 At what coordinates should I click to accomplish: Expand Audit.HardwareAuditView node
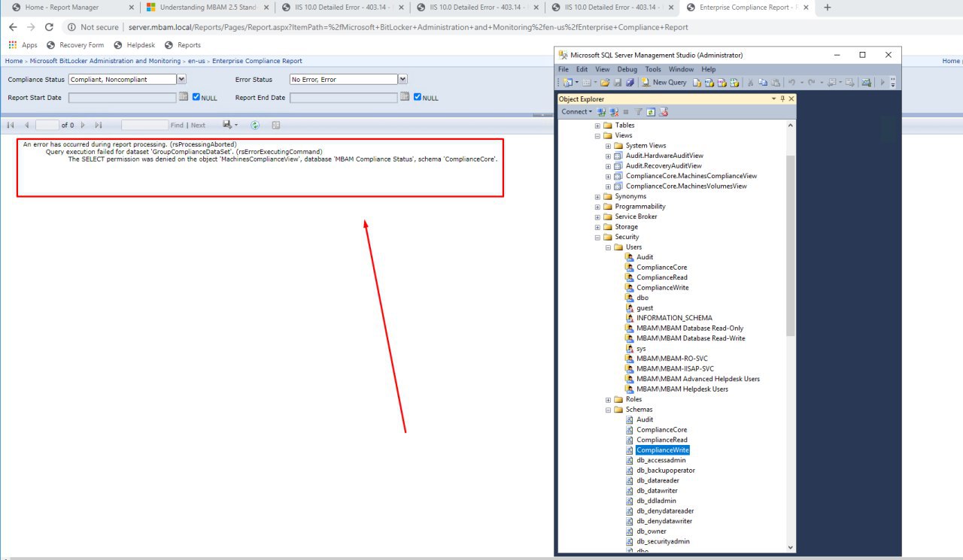tap(609, 156)
